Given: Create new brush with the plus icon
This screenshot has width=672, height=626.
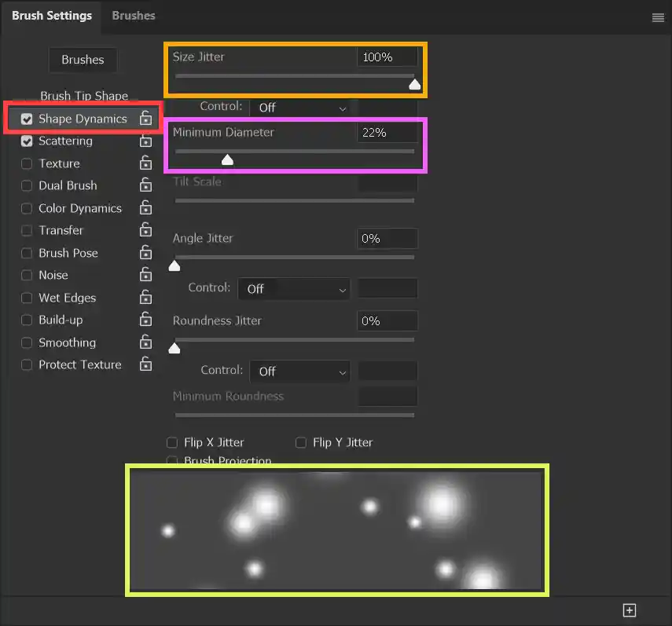Looking at the screenshot, I should 629,610.
